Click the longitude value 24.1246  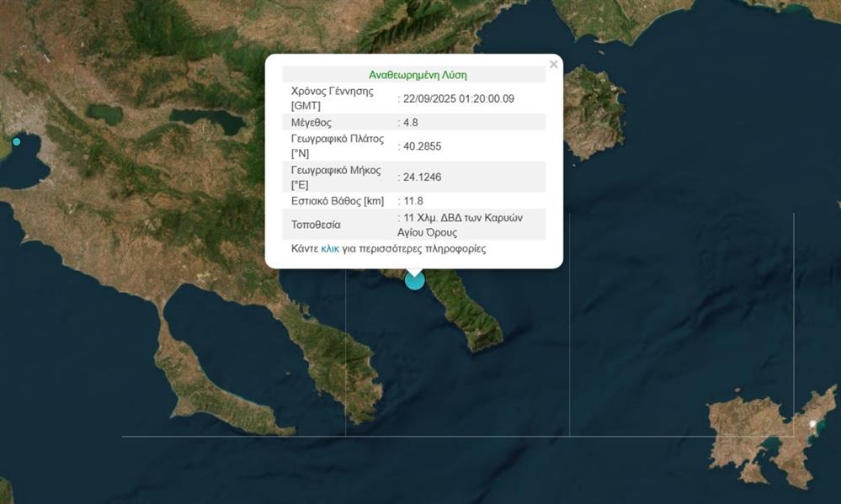(x=423, y=177)
